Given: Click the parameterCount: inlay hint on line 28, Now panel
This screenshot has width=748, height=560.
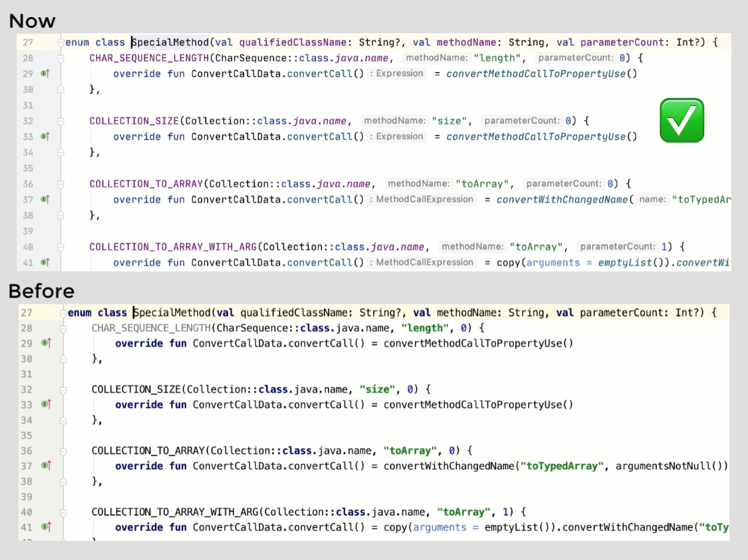Looking at the screenshot, I should pyautogui.click(x=576, y=58).
